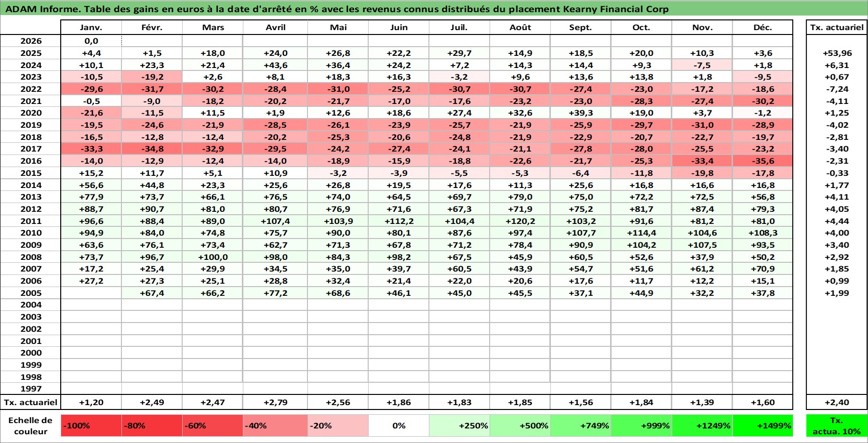
Task: Click the -34,8 cell for February 2017
Action: pos(152,149)
